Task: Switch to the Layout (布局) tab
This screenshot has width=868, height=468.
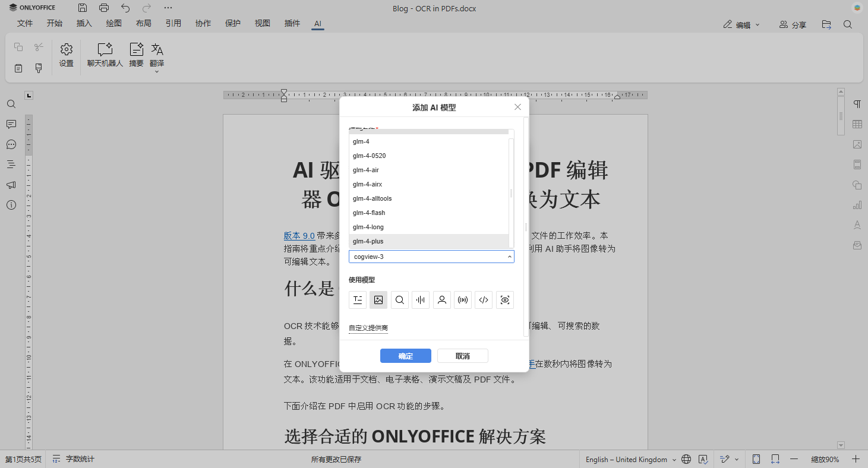Action: pyautogui.click(x=144, y=23)
